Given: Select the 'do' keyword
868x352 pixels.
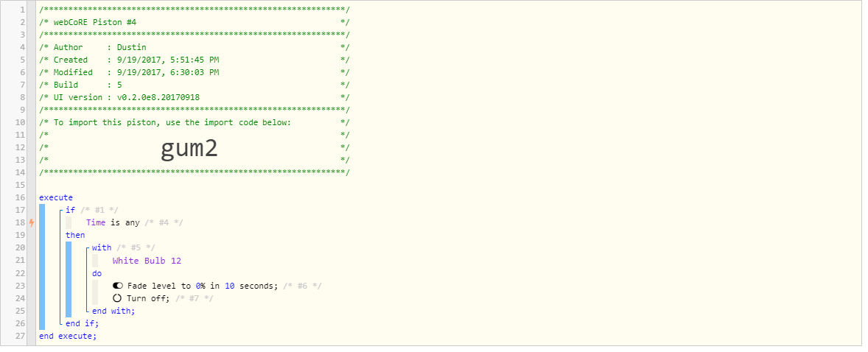Looking at the screenshot, I should pos(97,273).
